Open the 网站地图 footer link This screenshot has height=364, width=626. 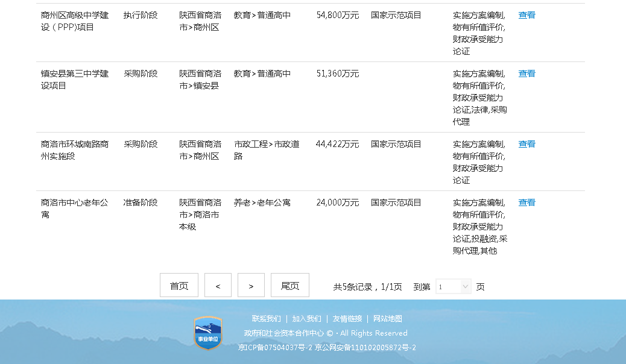click(387, 318)
